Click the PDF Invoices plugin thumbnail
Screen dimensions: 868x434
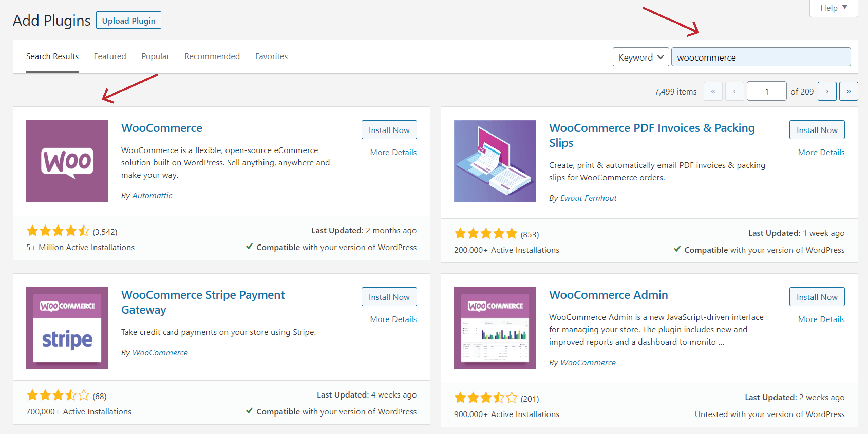[495, 161]
